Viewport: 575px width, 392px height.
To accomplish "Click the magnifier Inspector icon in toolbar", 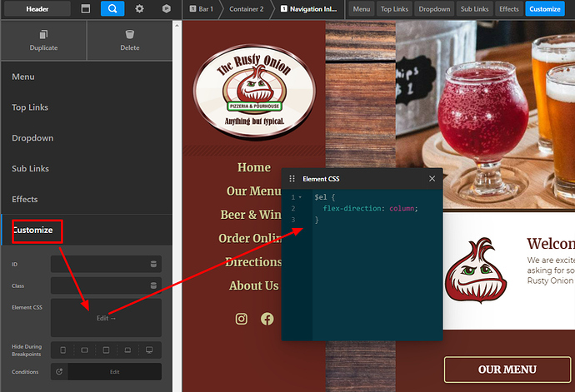I will click(112, 9).
